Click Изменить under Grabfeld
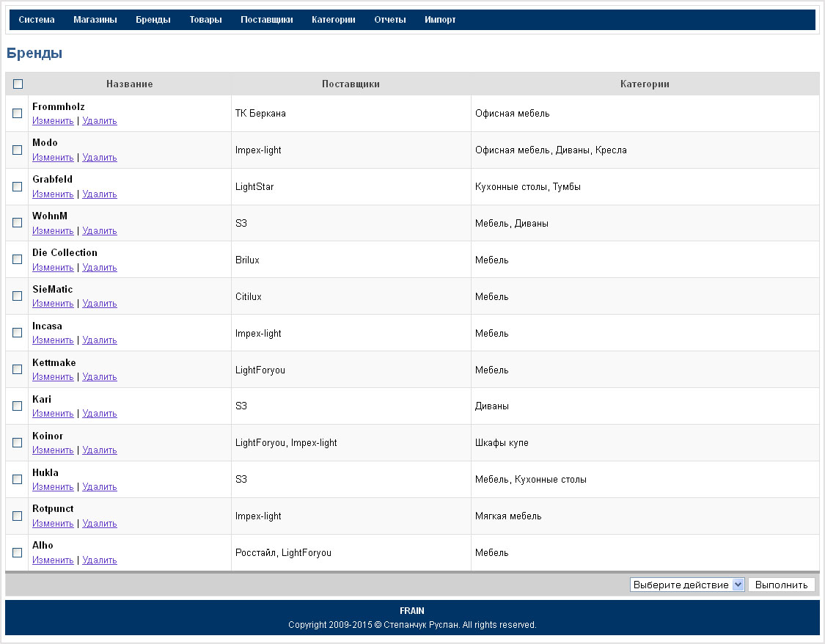 click(x=53, y=194)
